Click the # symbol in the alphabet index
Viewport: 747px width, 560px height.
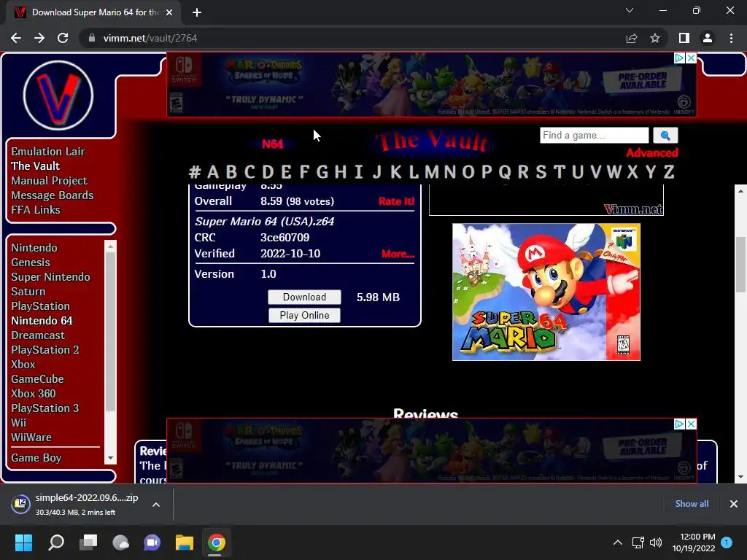pyautogui.click(x=194, y=171)
